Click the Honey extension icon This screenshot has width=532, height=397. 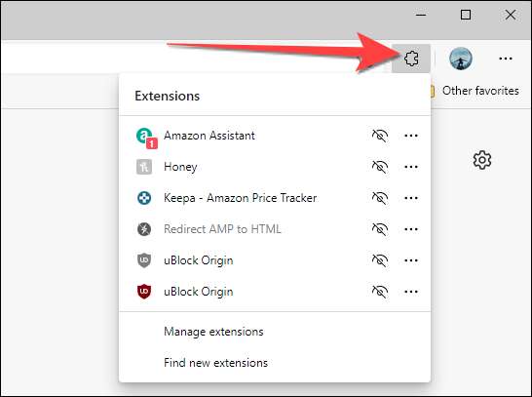(x=144, y=167)
